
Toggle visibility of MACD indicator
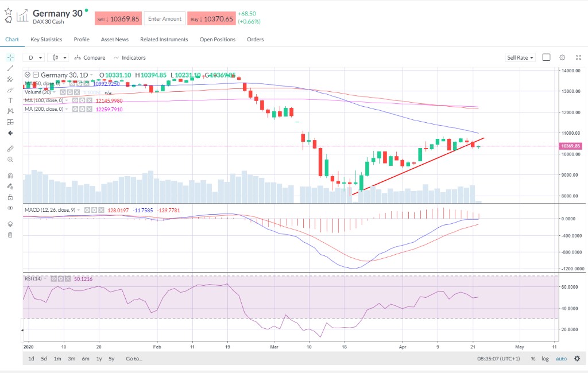click(87, 210)
